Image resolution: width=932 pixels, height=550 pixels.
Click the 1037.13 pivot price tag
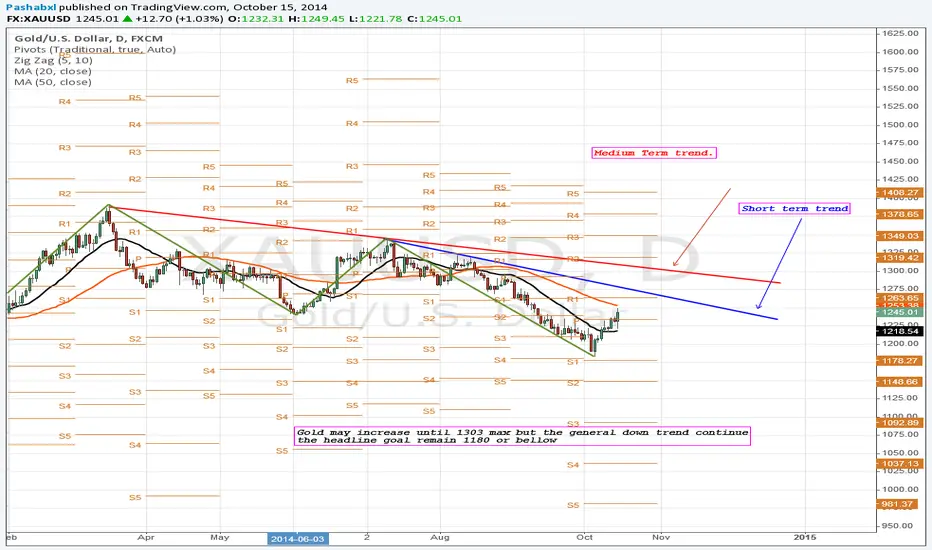point(900,463)
